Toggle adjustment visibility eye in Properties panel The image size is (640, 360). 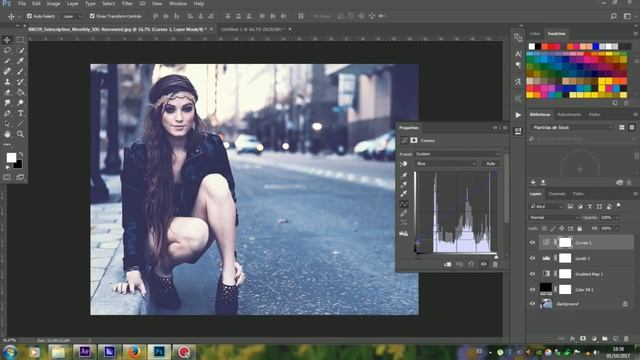click(483, 264)
